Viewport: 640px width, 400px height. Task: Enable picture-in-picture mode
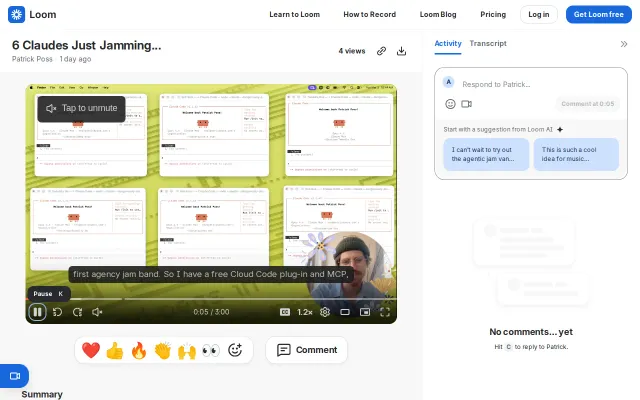point(365,312)
